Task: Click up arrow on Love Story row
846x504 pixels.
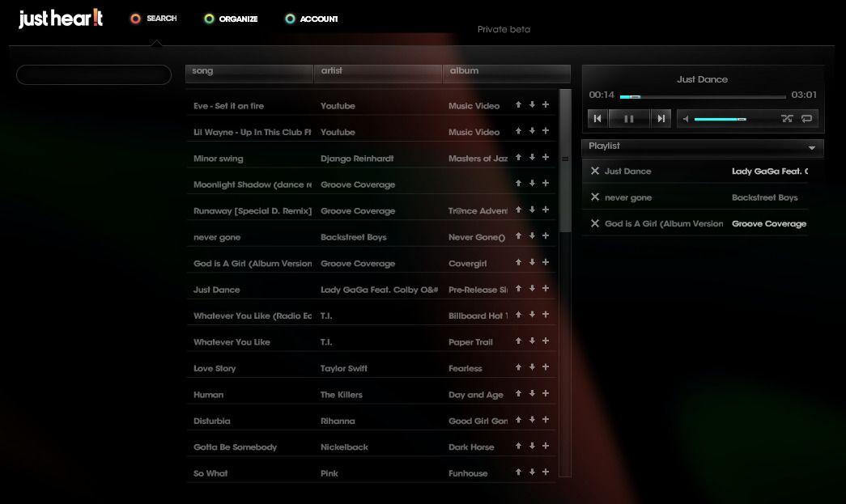Action: tap(518, 367)
